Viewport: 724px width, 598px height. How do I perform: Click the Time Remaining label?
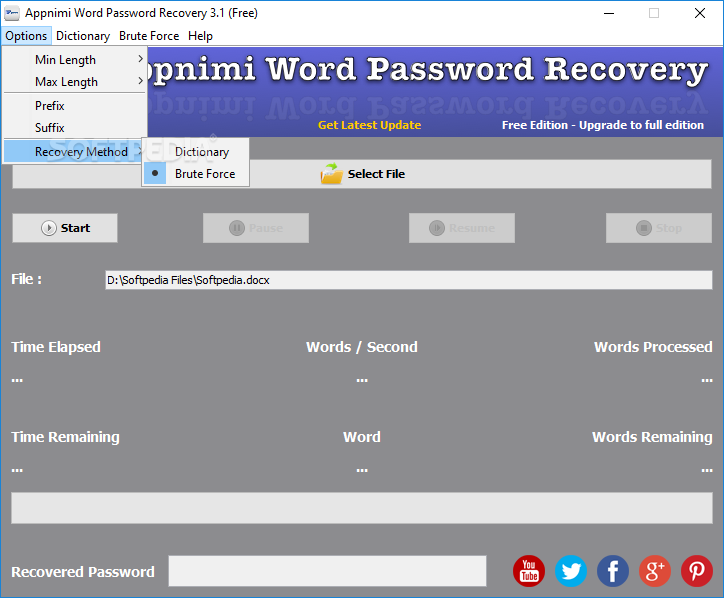coord(65,437)
